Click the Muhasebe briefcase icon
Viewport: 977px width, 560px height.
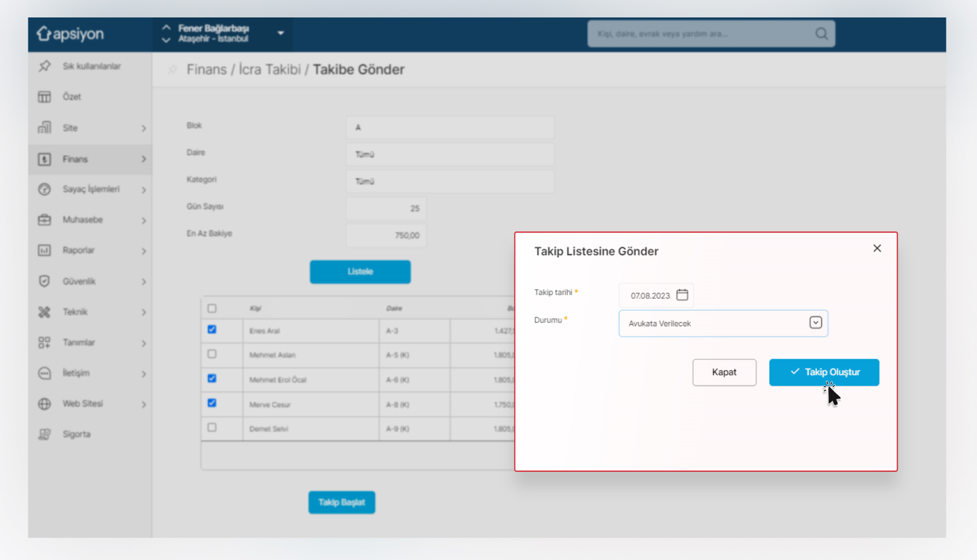[44, 220]
